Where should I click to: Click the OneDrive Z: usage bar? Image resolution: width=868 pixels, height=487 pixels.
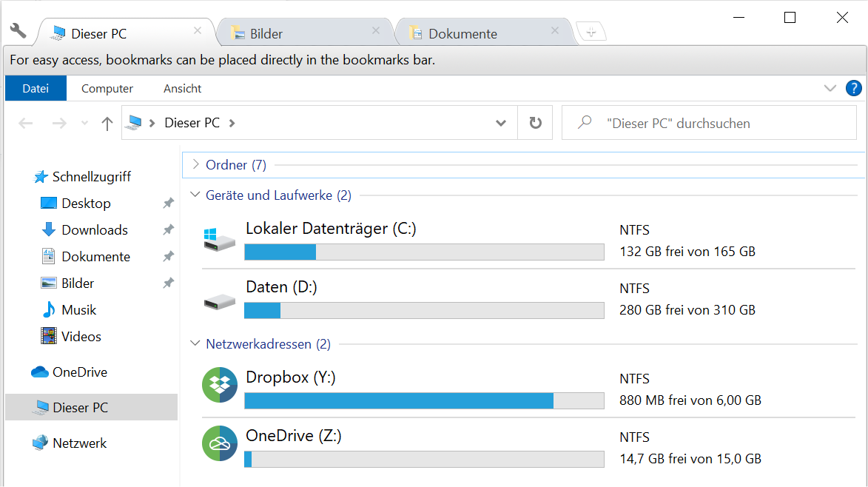[424, 460]
